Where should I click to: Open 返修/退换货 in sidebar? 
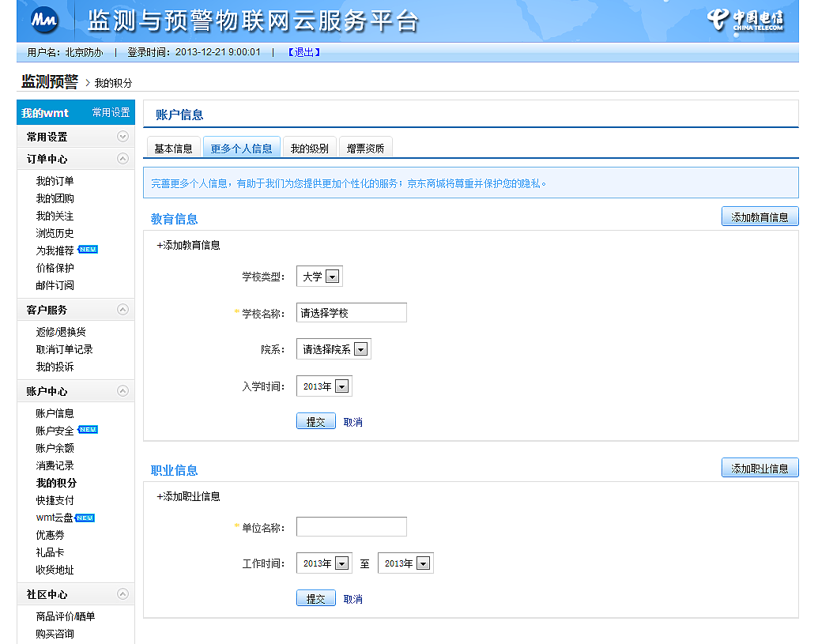[x=61, y=332]
